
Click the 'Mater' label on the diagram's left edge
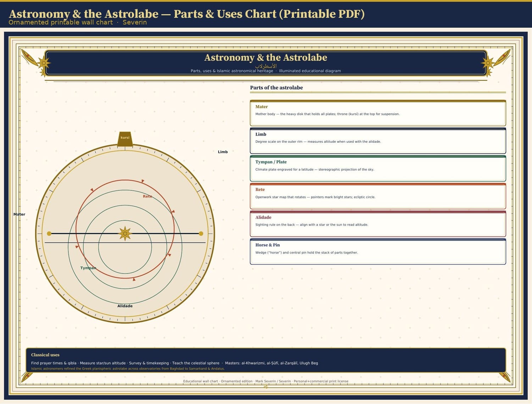(19, 214)
